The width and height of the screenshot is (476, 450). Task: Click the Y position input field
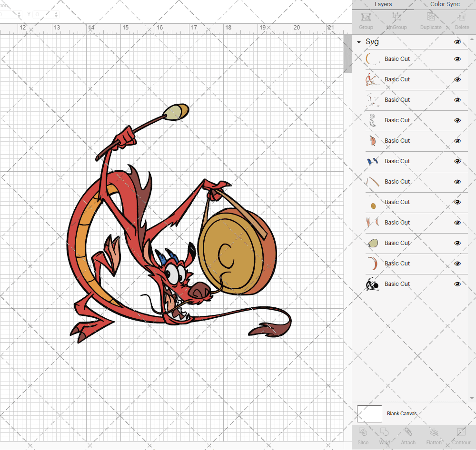43,14
